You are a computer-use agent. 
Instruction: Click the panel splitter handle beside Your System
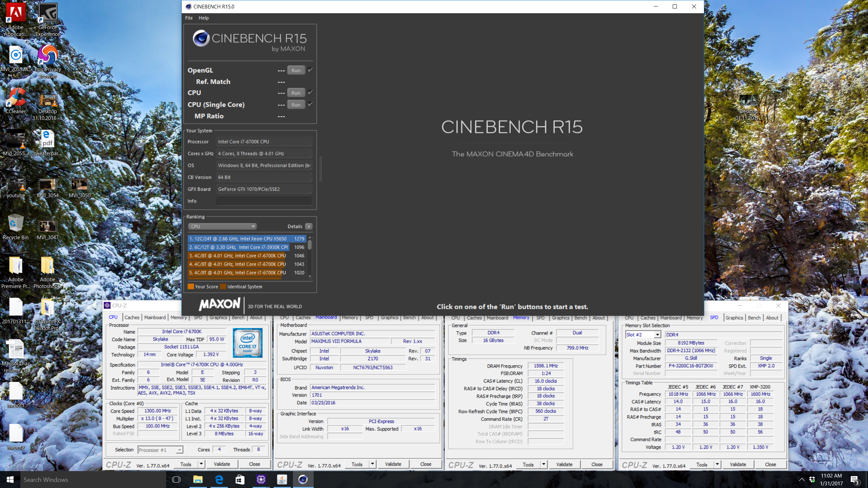320,169
